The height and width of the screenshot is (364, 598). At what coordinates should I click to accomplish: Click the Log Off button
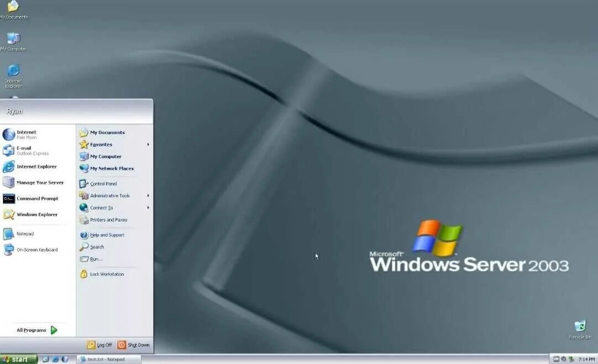pyautogui.click(x=99, y=345)
